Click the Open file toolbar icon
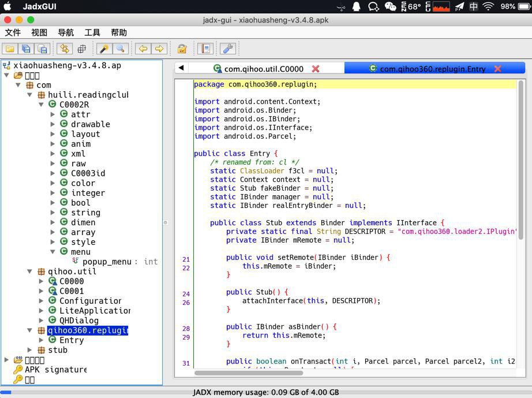532x398 pixels. (10, 49)
